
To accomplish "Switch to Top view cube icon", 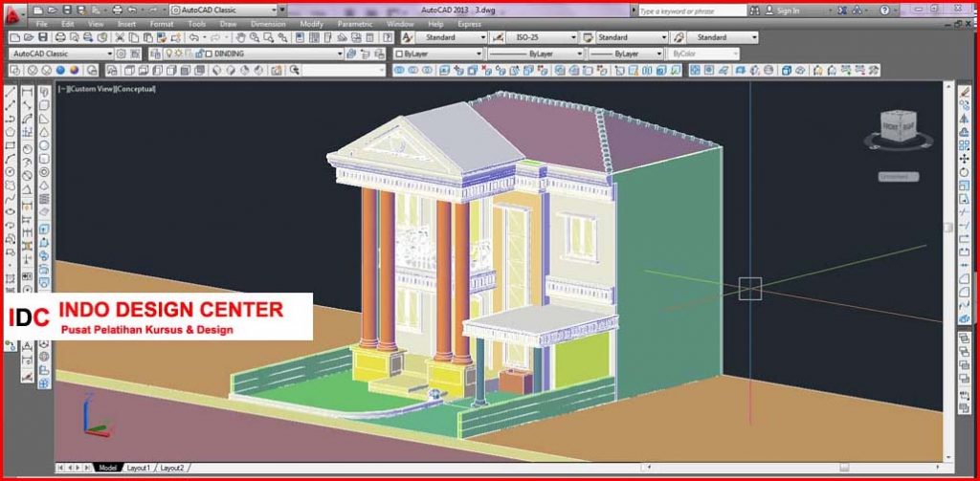I will pyautogui.click(x=130, y=70).
